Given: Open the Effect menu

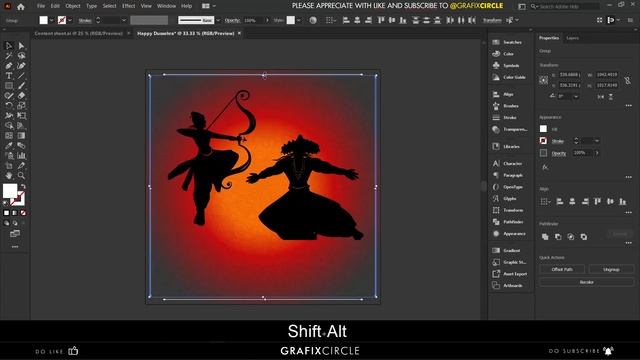Looking at the screenshot, I should tap(129, 6).
